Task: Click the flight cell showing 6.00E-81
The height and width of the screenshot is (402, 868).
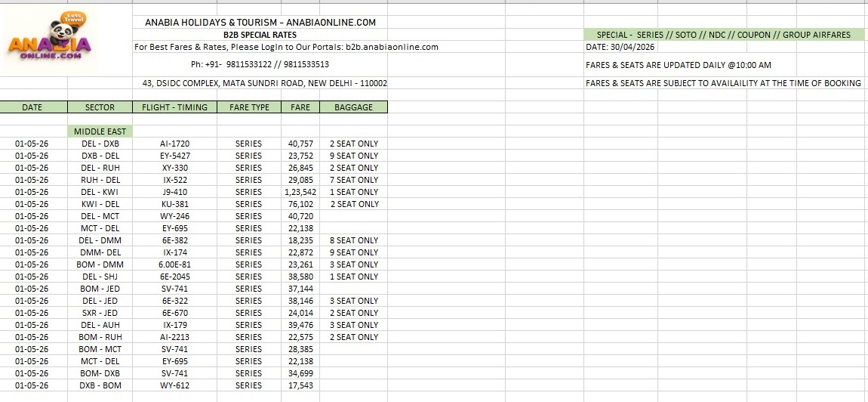Action: pyautogui.click(x=174, y=265)
